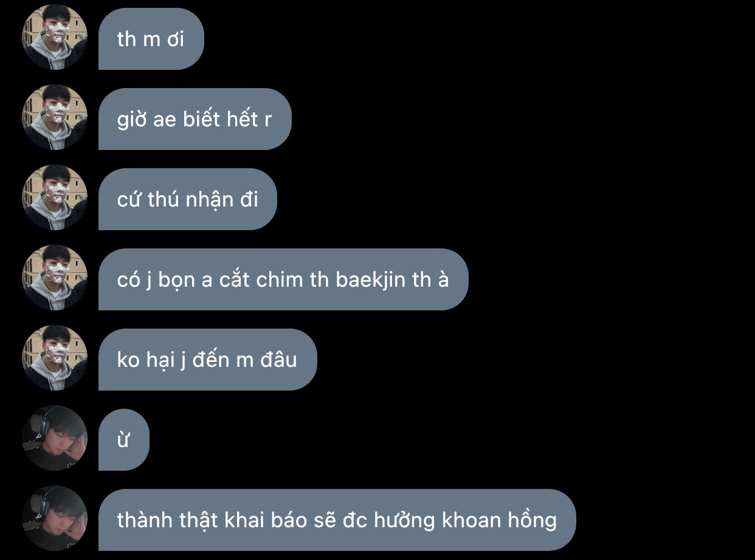Click the "ko hại j đến m đâu" bubble
Image resolution: width=755 pixels, height=560 pixels.
[207, 360]
